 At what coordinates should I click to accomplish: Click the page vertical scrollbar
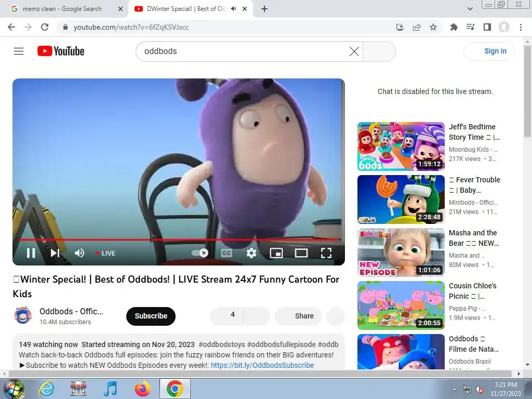pos(527,91)
